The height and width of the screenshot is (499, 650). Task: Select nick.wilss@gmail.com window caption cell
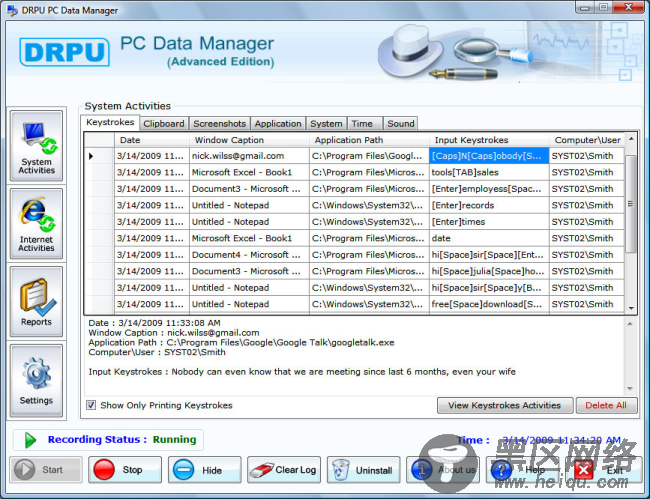(249, 156)
